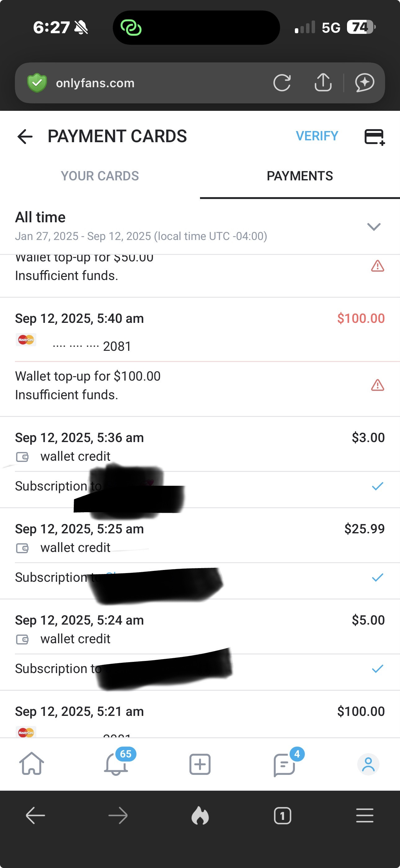
Task: Tap warning icon on $100.00 top-up
Action: click(377, 385)
